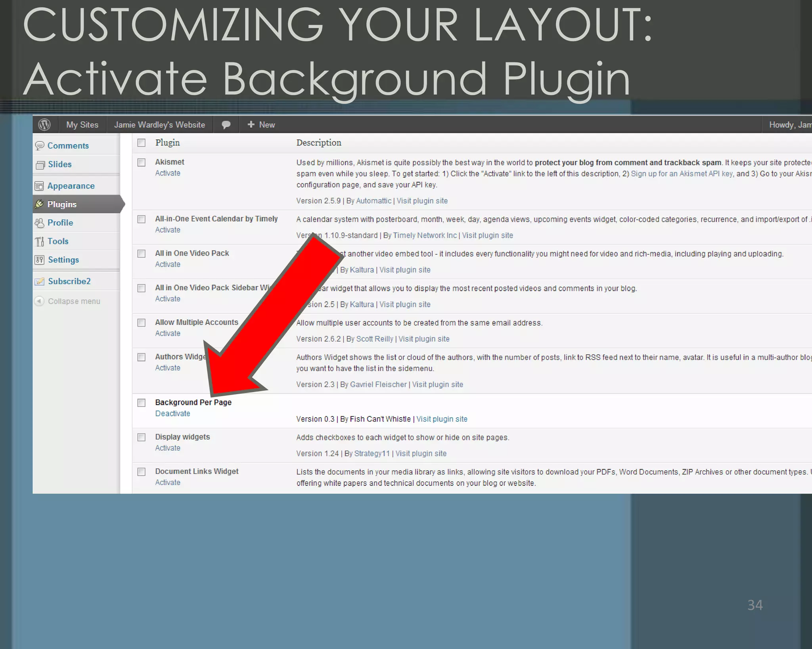812x649 pixels.
Task: Check the Video Pack Sidebar Widget checkbox
Action: click(142, 288)
